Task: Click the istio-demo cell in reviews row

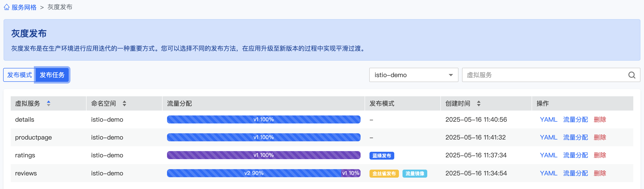Action: click(107, 173)
